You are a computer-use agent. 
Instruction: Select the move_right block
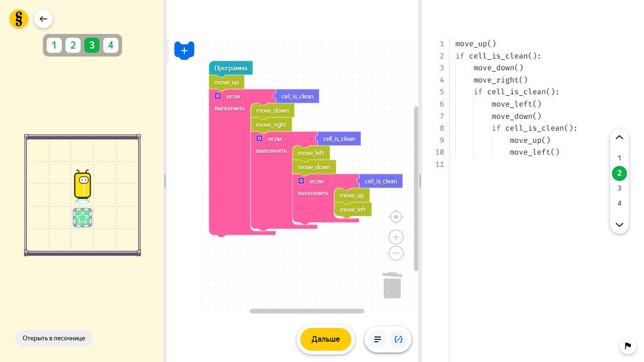[x=271, y=124]
